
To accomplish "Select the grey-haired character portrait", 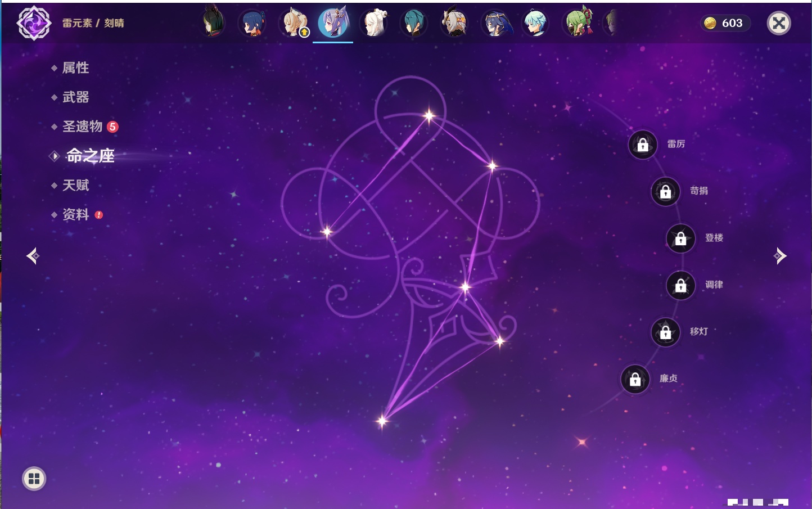I will 455,23.
